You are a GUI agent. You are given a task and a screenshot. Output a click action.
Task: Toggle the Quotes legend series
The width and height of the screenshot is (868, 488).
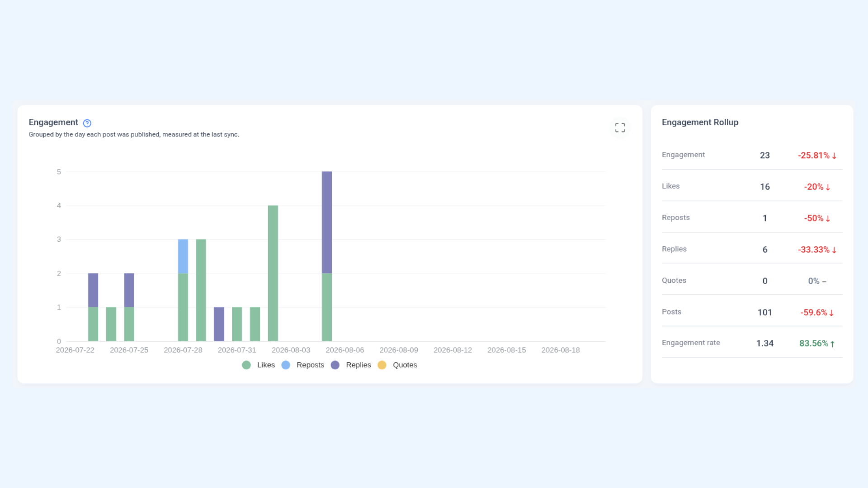[x=397, y=365]
